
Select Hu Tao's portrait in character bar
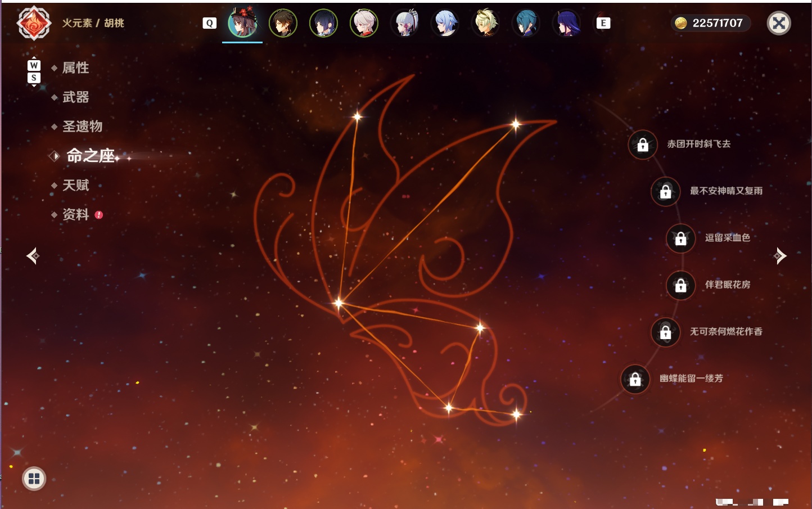click(x=242, y=22)
